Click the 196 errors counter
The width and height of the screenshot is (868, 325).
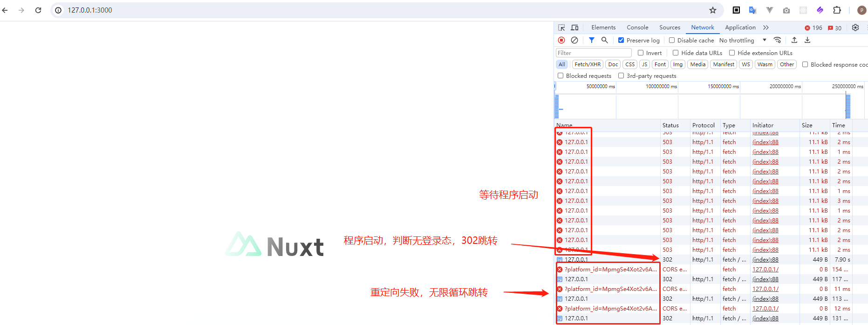(813, 28)
